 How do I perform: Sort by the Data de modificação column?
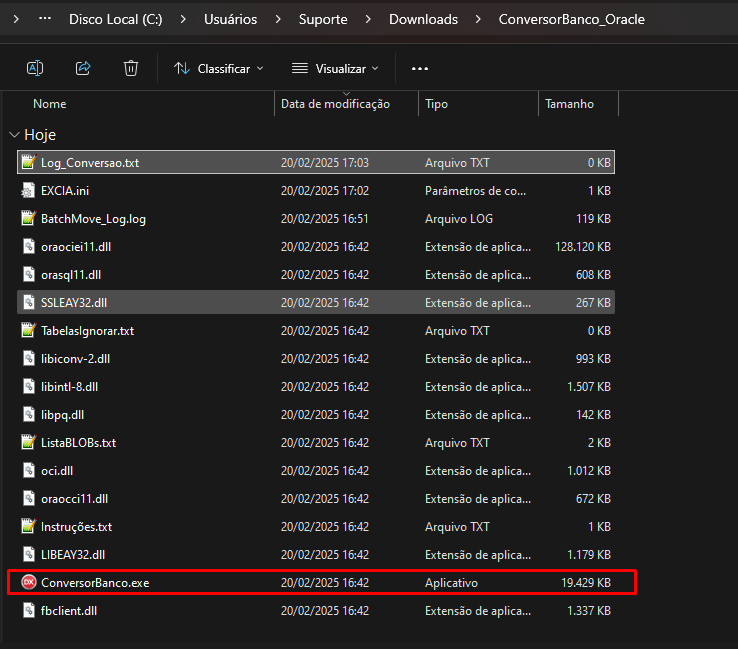tap(335, 104)
